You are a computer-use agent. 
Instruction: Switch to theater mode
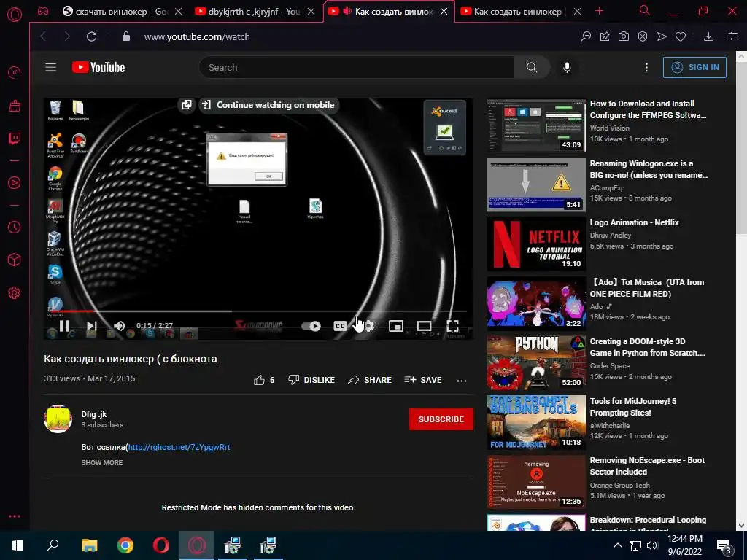[424, 326]
